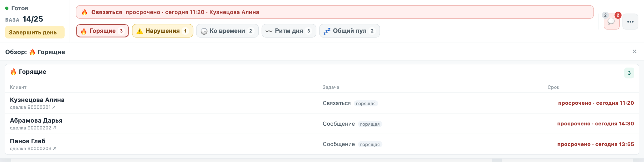Screen dimensions: 644x162
Task: Select the Ритм дня filter tab
Action: click(289, 31)
